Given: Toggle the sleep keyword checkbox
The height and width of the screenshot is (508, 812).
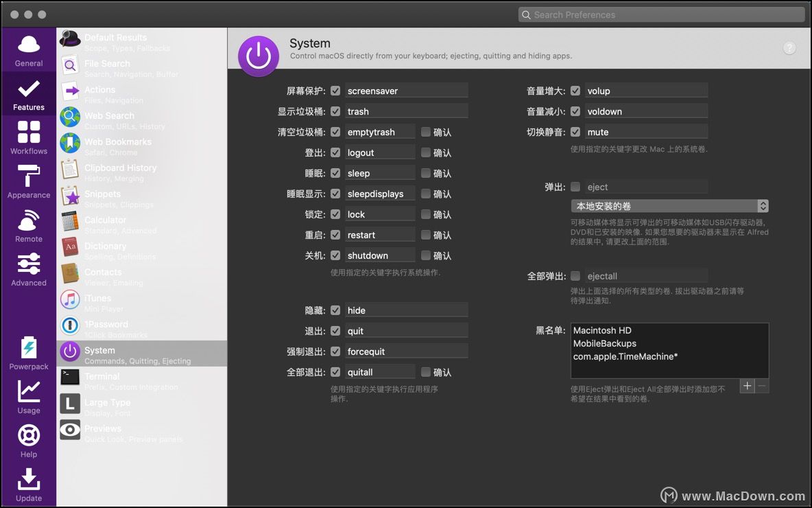Looking at the screenshot, I should pyautogui.click(x=335, y=173).
